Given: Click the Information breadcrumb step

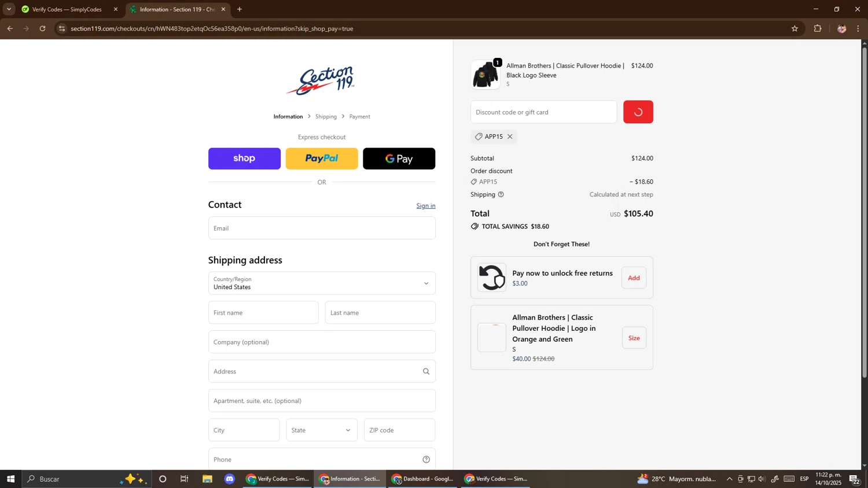Looking at the screenshot, I should (x=288, y=117).
